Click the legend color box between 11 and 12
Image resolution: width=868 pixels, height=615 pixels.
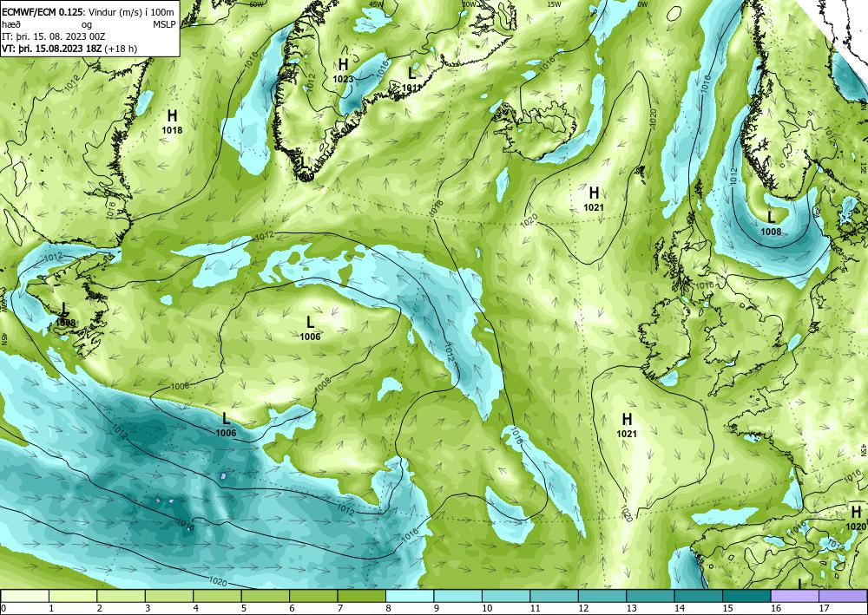coord(555,596)
